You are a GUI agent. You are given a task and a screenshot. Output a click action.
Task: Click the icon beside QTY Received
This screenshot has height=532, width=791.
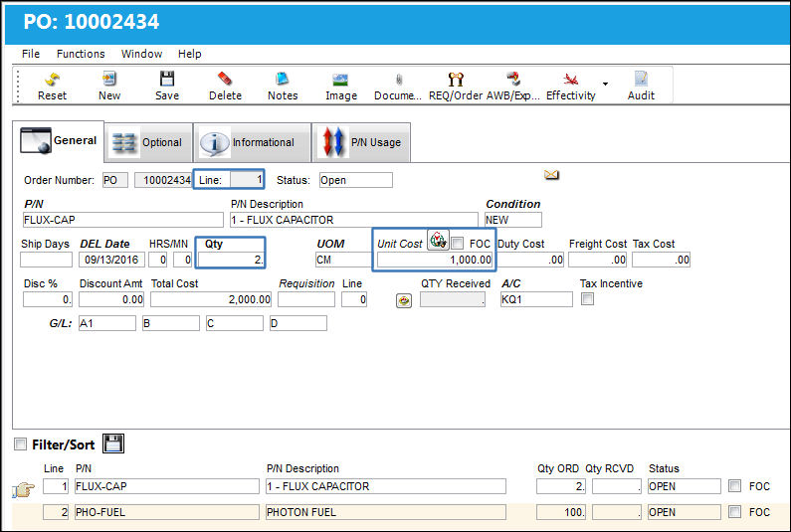[404, 301]
